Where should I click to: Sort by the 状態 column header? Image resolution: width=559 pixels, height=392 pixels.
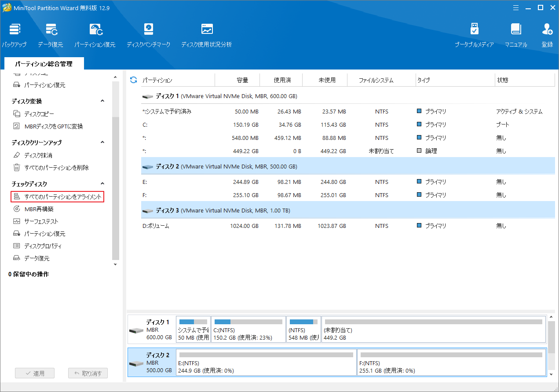(x=525, y=80)
